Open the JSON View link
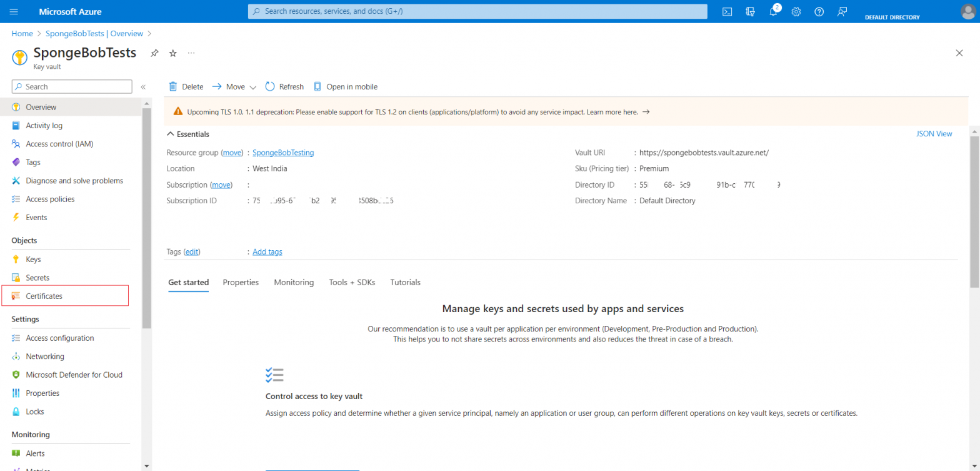The width and height of the screenshot is (980, 471). coord(934,134)
